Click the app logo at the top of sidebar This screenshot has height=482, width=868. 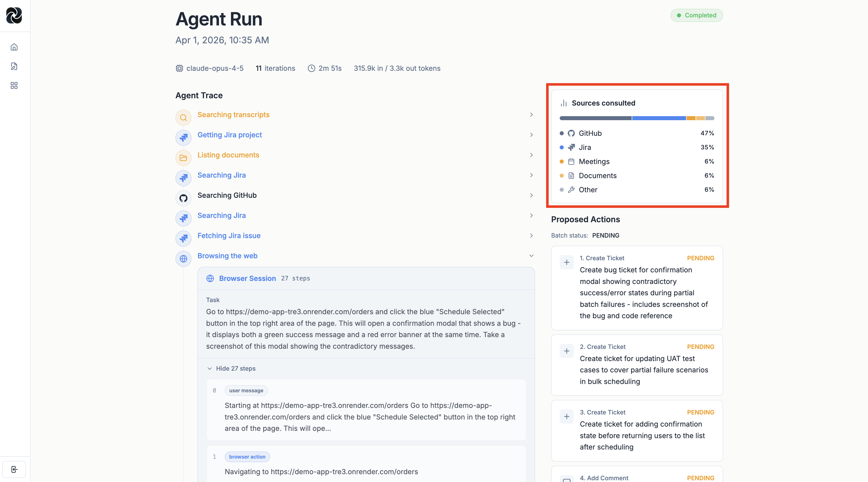tap(14, 16)
